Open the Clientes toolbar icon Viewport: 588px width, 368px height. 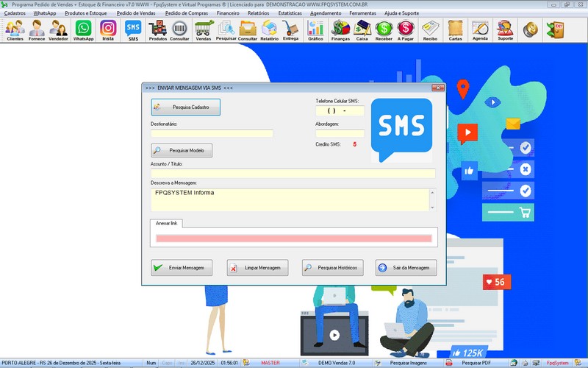(15, 30)
